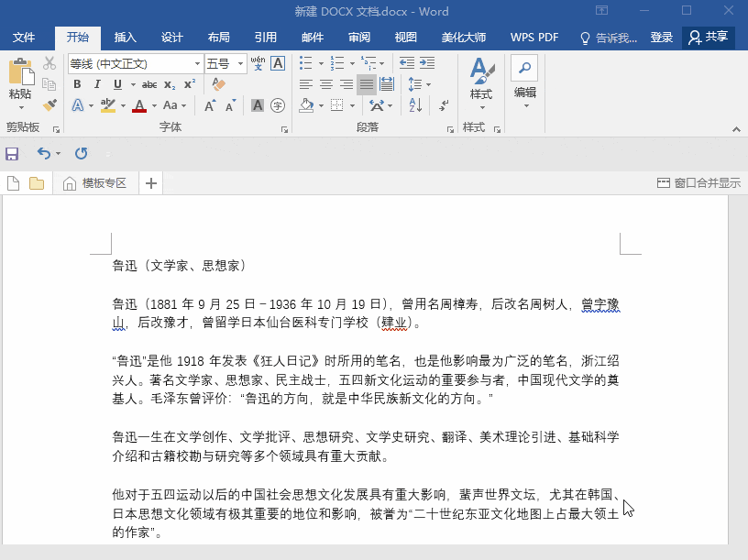Toggle Bold formatting
Screen dimensions: 748x560
77,84
